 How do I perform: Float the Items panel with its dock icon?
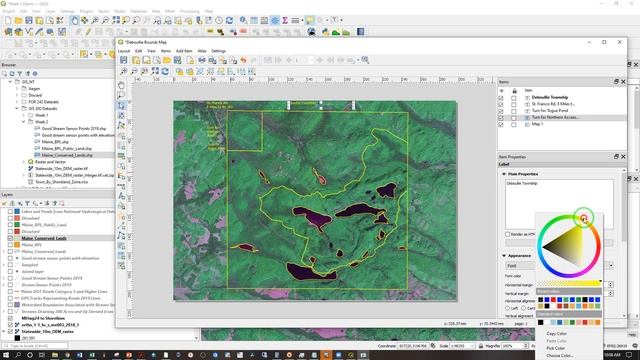pos(616,82)
